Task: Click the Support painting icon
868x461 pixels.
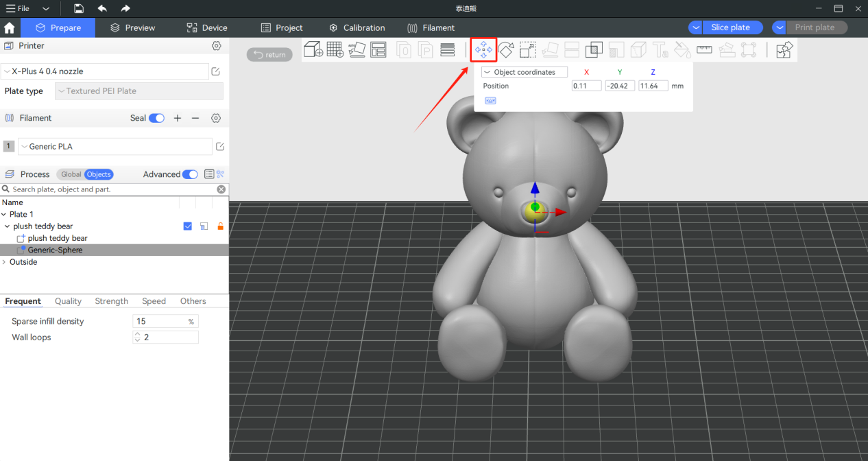Action: 616,49
